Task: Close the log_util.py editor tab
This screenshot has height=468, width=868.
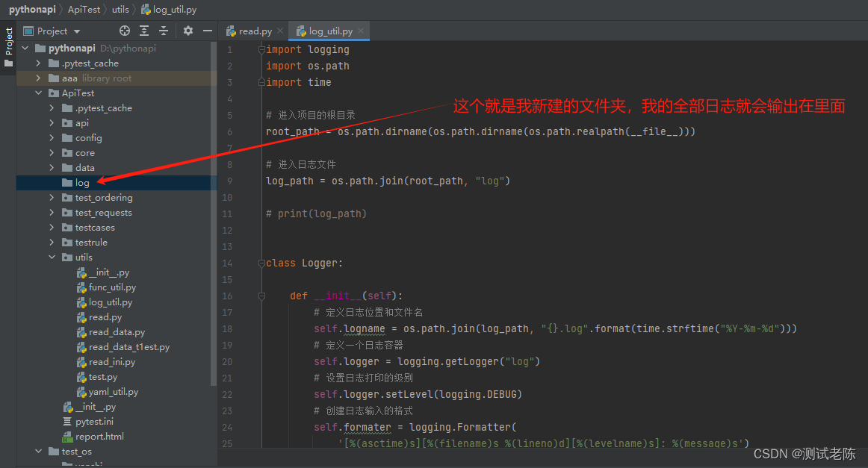Action: pyautogui.click(x=361, y=31)
